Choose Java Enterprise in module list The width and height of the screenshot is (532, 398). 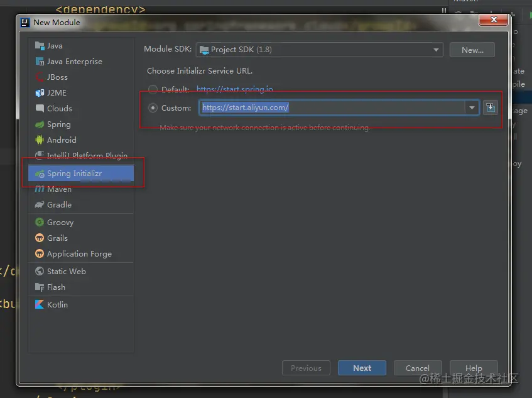coord(81,62)
